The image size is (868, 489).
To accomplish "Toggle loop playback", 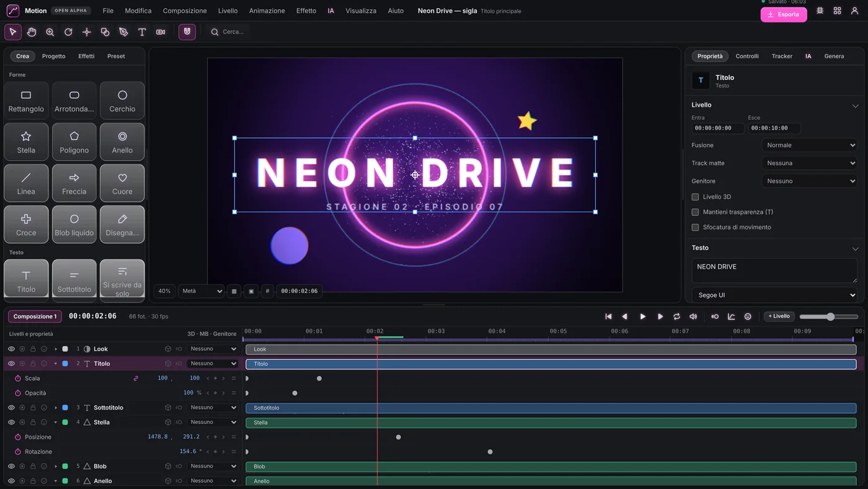I will [x=676, y=316].
